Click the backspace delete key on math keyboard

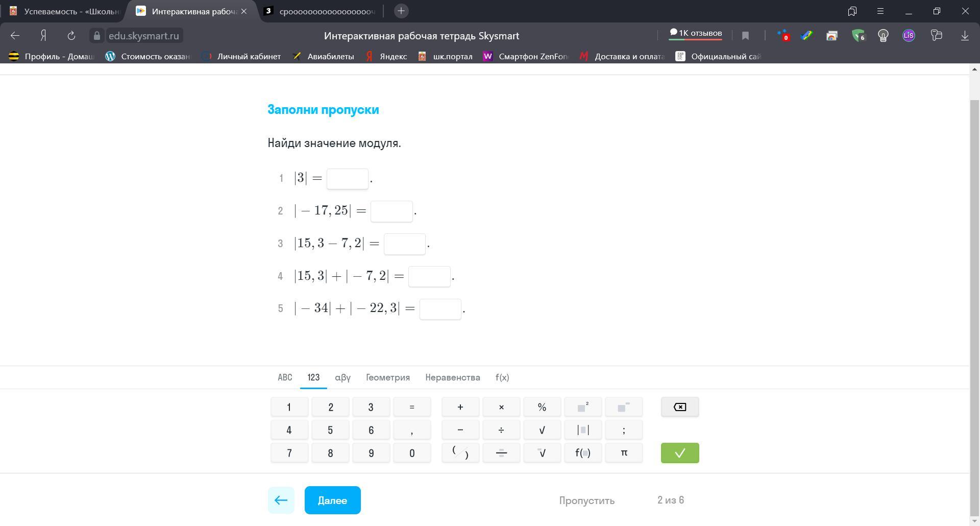[680, 407]
